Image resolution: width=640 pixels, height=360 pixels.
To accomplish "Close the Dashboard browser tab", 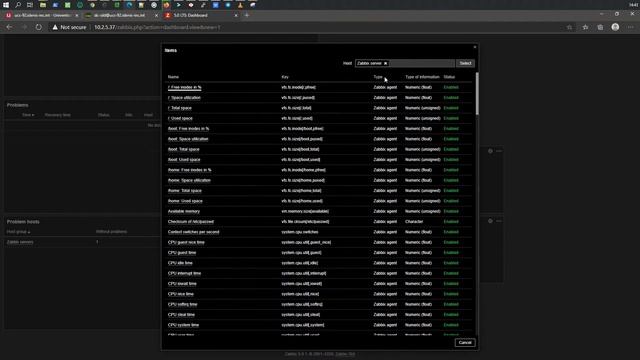I will 236,15.
